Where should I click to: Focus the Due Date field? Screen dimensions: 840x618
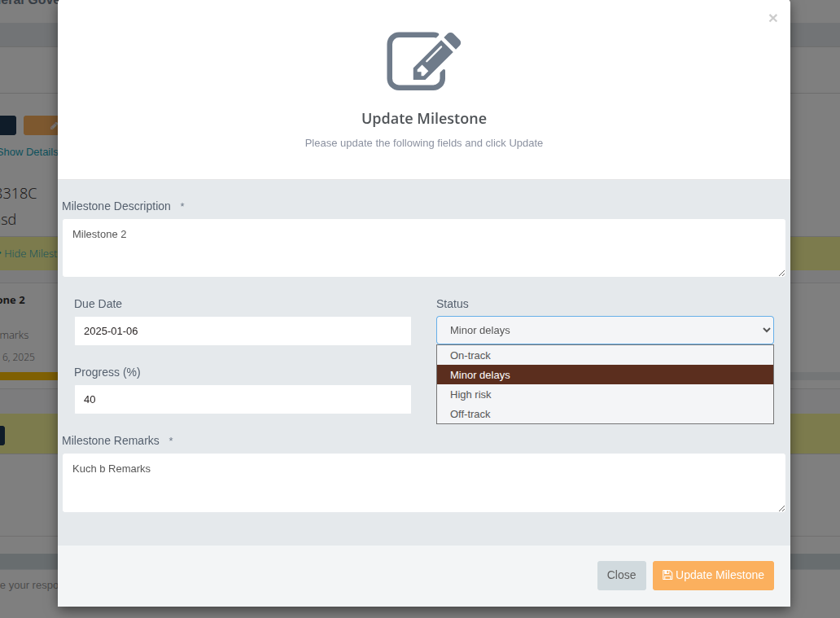[243, 331]
